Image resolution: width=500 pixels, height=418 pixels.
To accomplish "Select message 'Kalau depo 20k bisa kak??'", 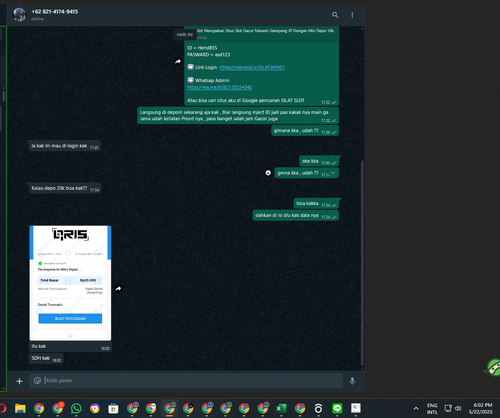I will tap(65, 188).
